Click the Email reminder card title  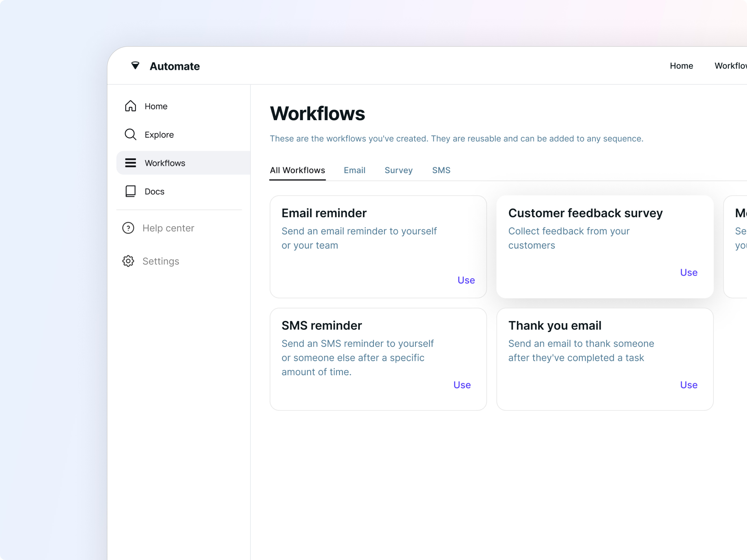tap(324, 213)
